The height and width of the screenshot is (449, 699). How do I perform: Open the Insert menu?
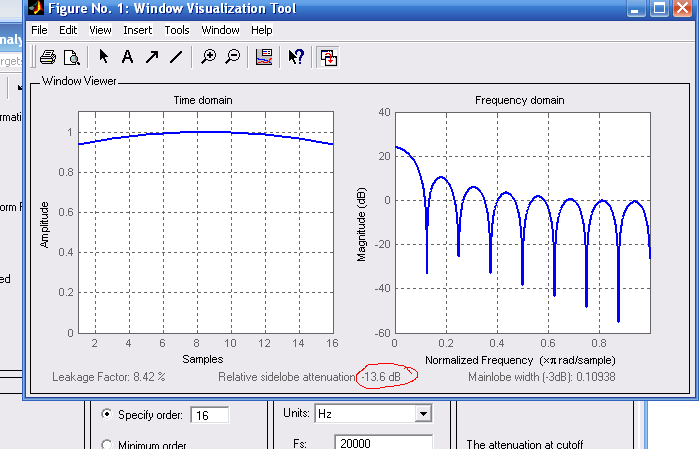(138, 30)
